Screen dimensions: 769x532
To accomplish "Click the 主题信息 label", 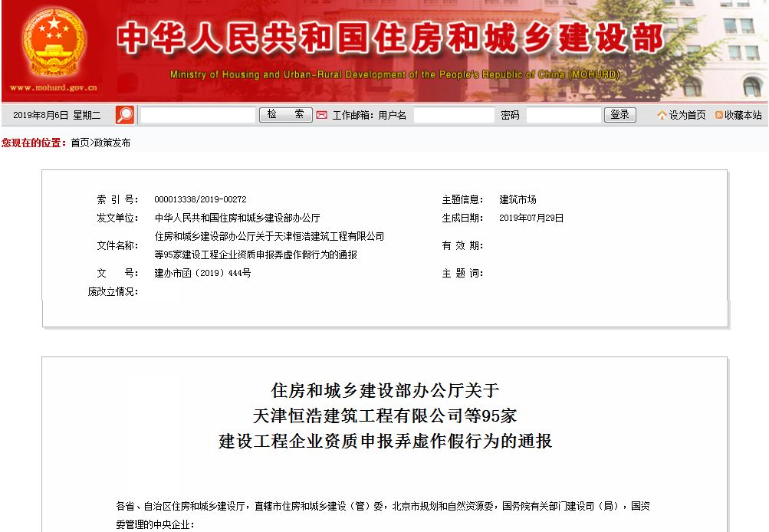I will pos(462,199).
